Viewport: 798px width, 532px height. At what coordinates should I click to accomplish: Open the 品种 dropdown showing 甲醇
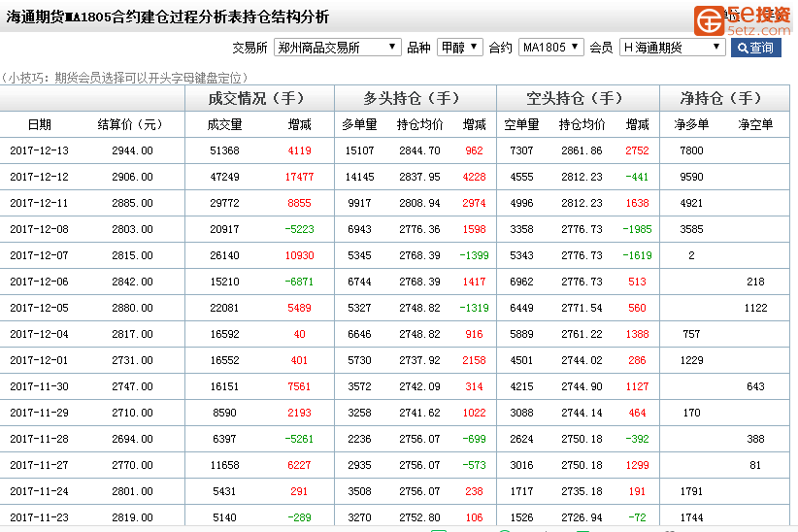click(x=459, y=48)
